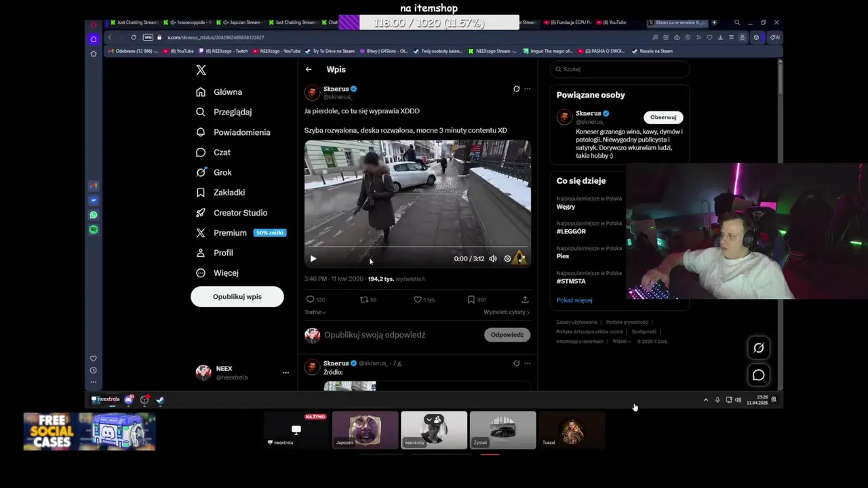Click Grok icon on the Źródło reply
Viewport: 868px width, 488px height.
pyautogui.click(x=516, y=363)
